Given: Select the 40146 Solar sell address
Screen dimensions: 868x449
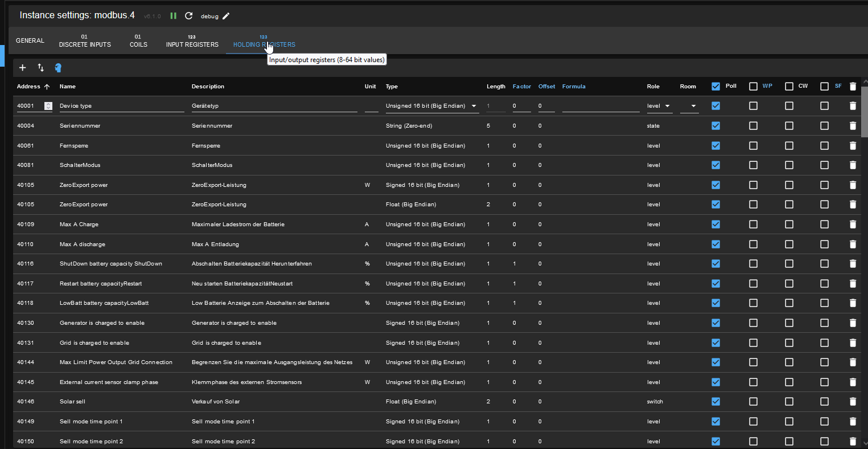Looking at the screenshot, I should 26,402.
